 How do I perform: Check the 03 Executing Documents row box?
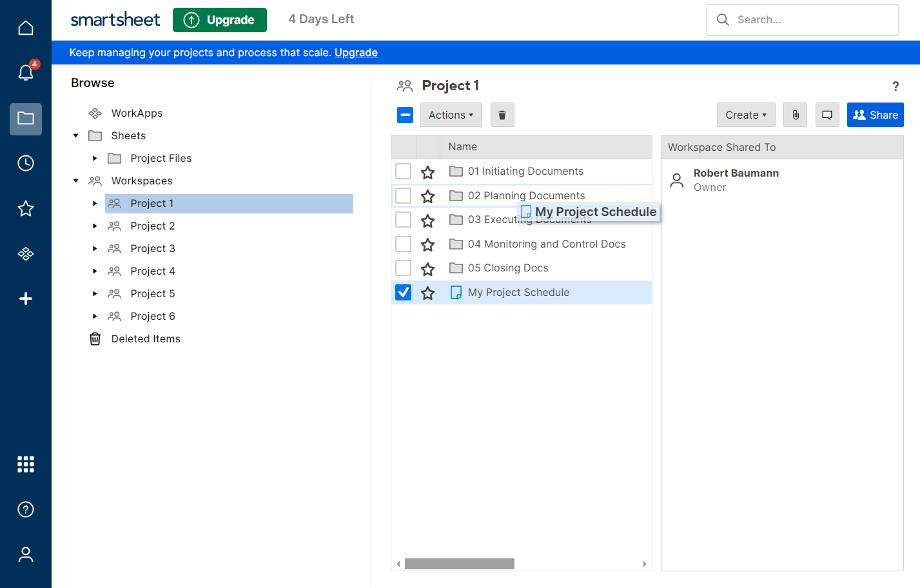click(404, 220)
